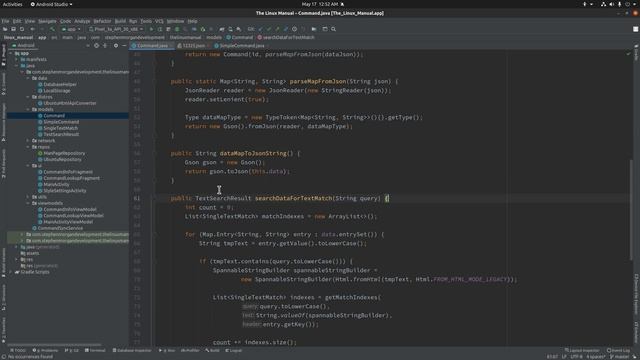
Task: Select MainActivity in project tree
Action: coord(56,184)
